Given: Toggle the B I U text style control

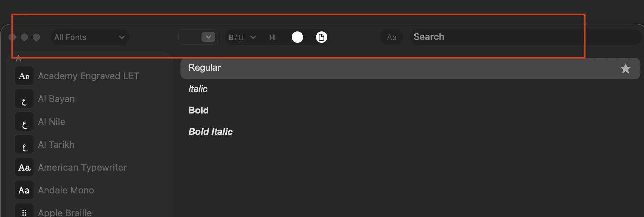Looking at the screenshot, I should pyautogui.click(x=236, y=37).
